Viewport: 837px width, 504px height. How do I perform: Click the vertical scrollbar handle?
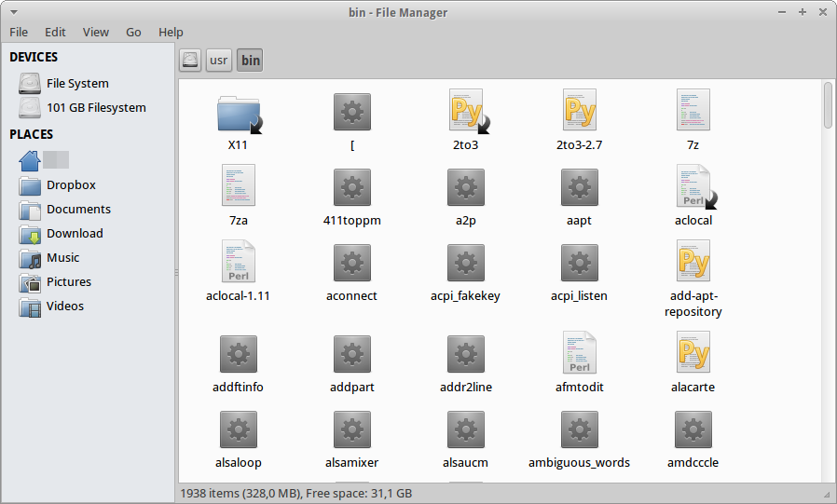coord(828,104)
